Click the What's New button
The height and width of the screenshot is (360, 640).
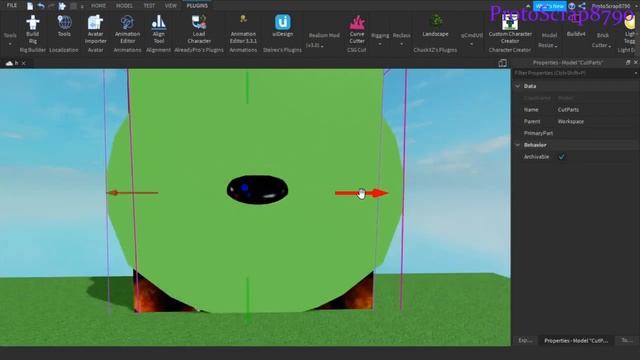[x=549, y=6]
